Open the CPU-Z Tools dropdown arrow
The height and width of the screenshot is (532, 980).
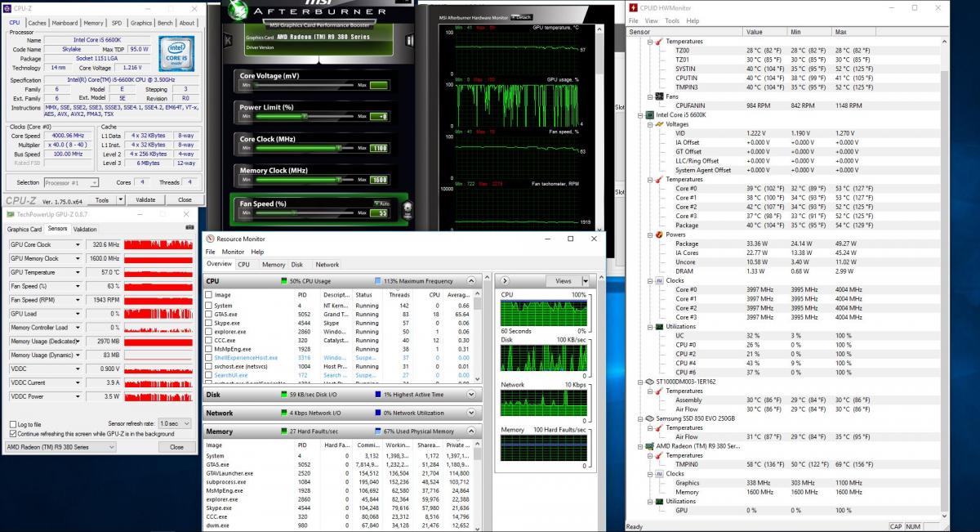121,199
